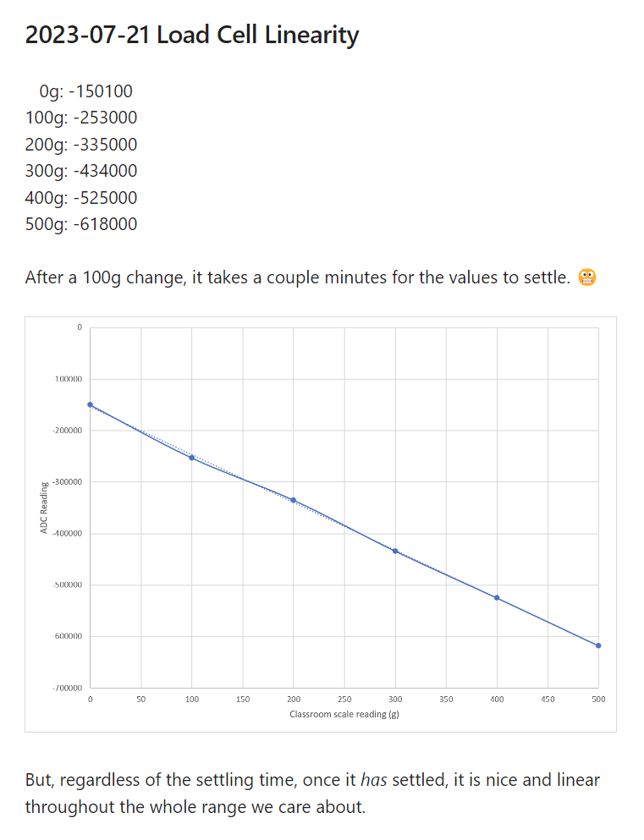Screen dimensions: 644x840
Task: Click the '300g: -434000' text line
Action: (81, 171)
